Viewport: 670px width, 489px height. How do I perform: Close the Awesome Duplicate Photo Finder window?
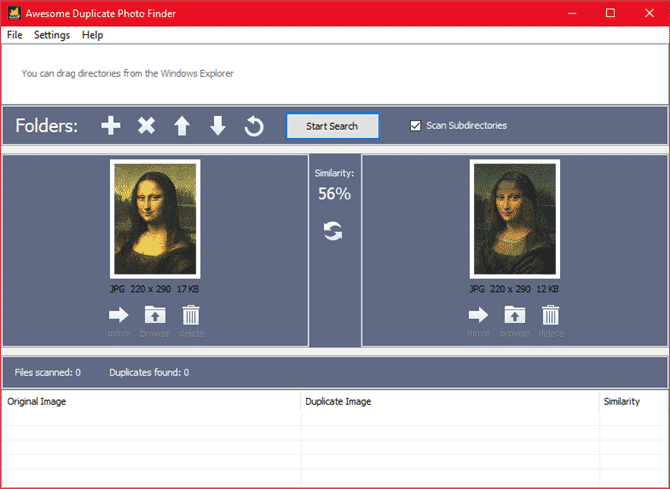click(649, 13)
